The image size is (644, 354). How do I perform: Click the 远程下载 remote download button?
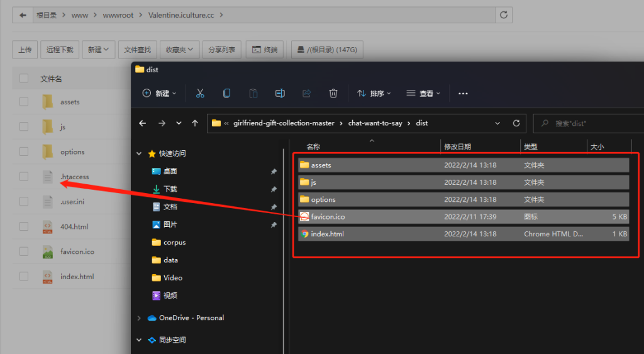(60, 50)
